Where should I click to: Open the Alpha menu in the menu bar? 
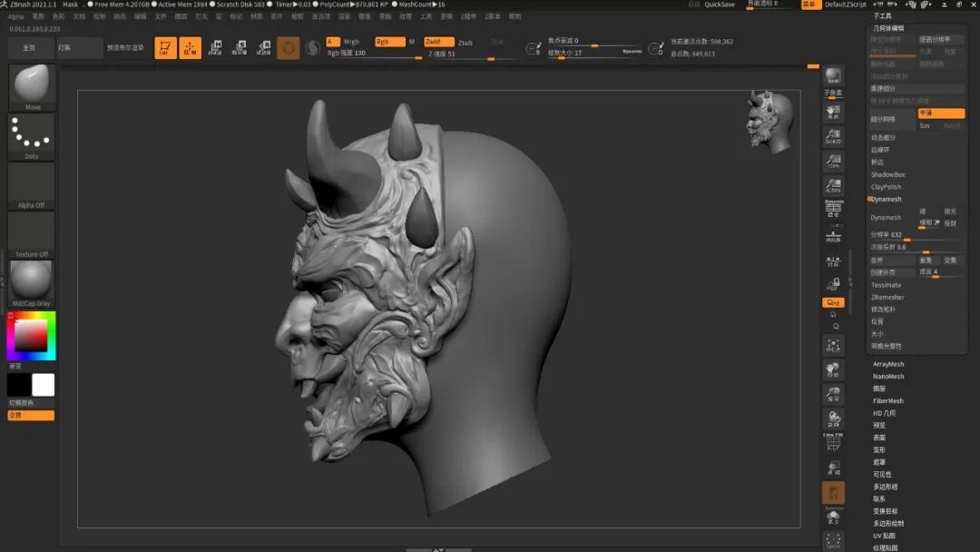point(15,16)
